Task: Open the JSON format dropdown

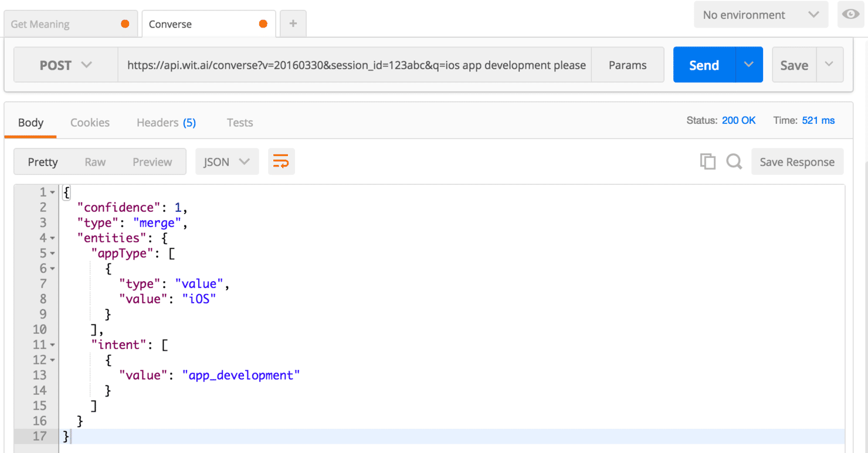Action: click(x=227, y=162)
